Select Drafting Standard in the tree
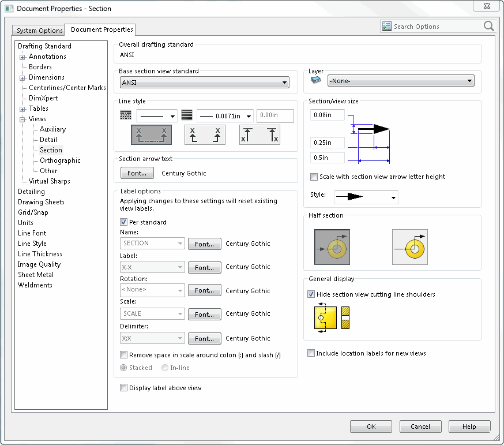The height and width of the screenshot is (445, 504). coord(44,46)
